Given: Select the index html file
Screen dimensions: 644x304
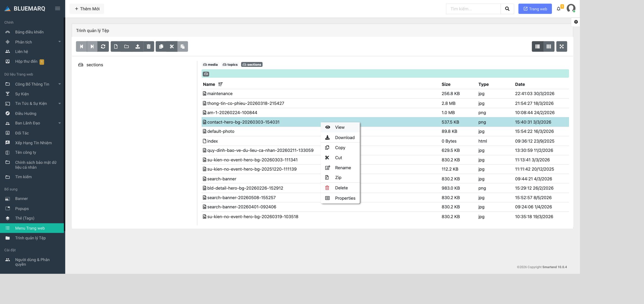Looking at the screenshot, I should (x=385, y=141).
